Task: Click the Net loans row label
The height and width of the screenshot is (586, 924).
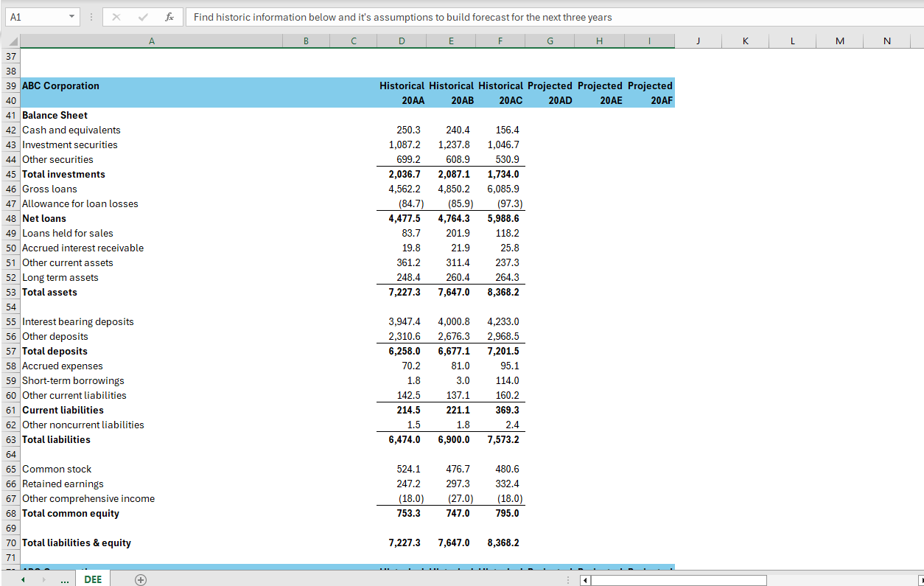Action: (x=43, y=218)
